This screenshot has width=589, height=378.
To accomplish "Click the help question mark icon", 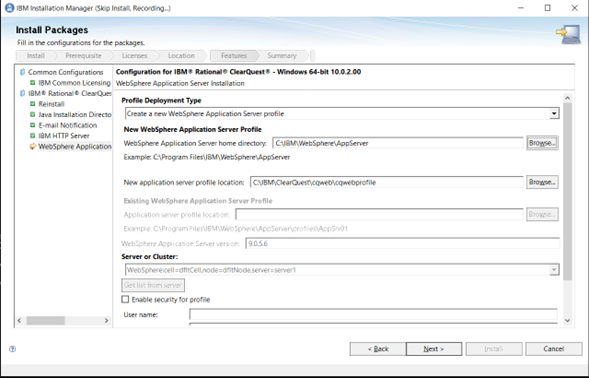I will pos(12,349).
